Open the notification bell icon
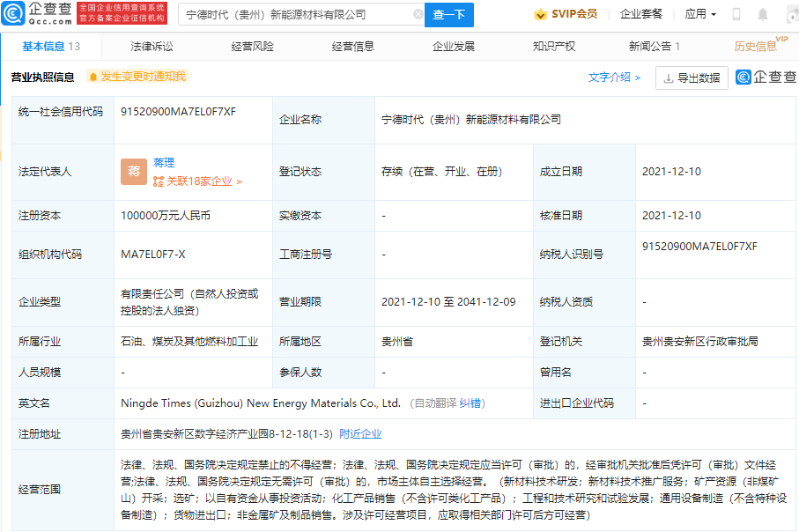This screenshot has height=532, width=799. coord(763,14)
